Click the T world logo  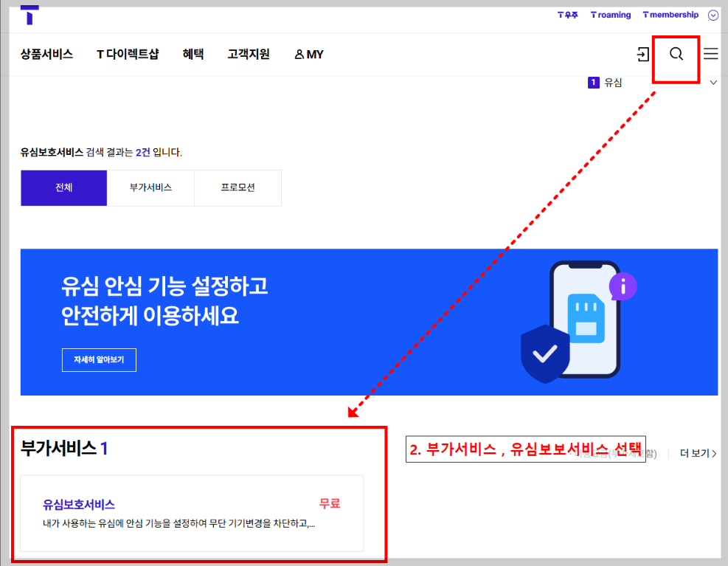pos(30,15)
